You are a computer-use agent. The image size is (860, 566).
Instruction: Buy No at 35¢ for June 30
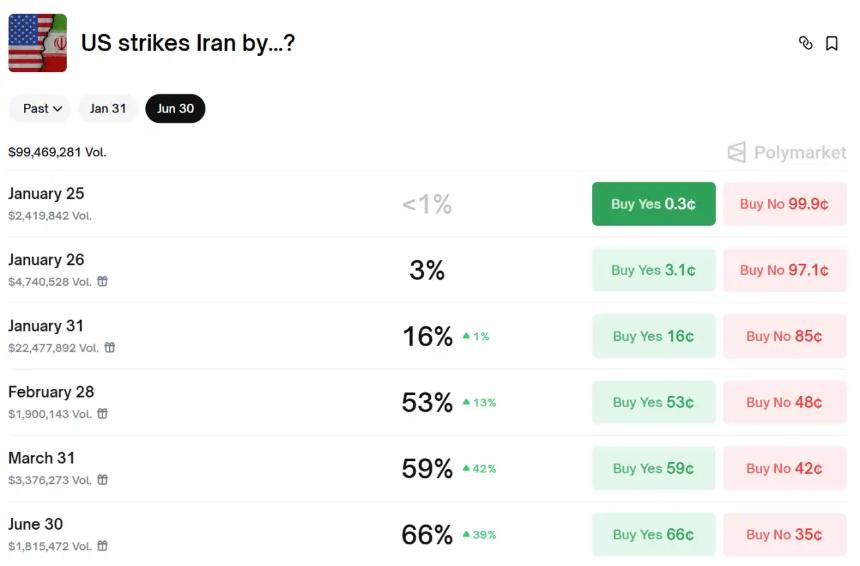784,534
